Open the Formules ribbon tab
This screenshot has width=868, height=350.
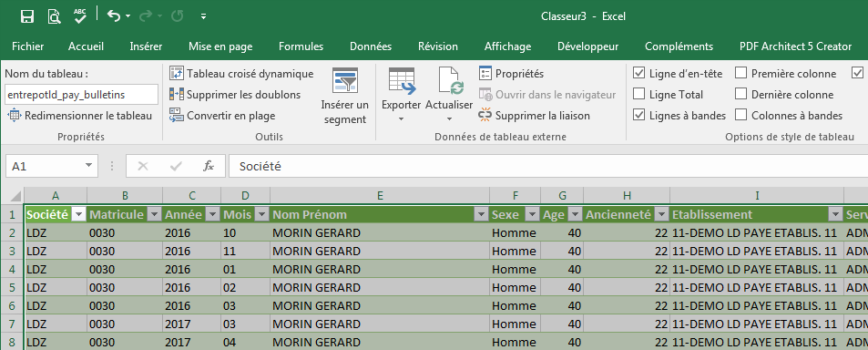(301, 46)
